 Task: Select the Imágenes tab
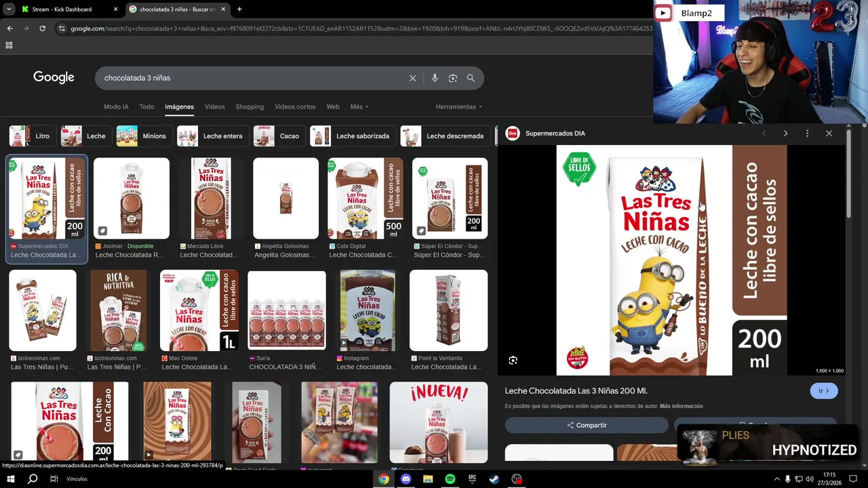point(179,107)
